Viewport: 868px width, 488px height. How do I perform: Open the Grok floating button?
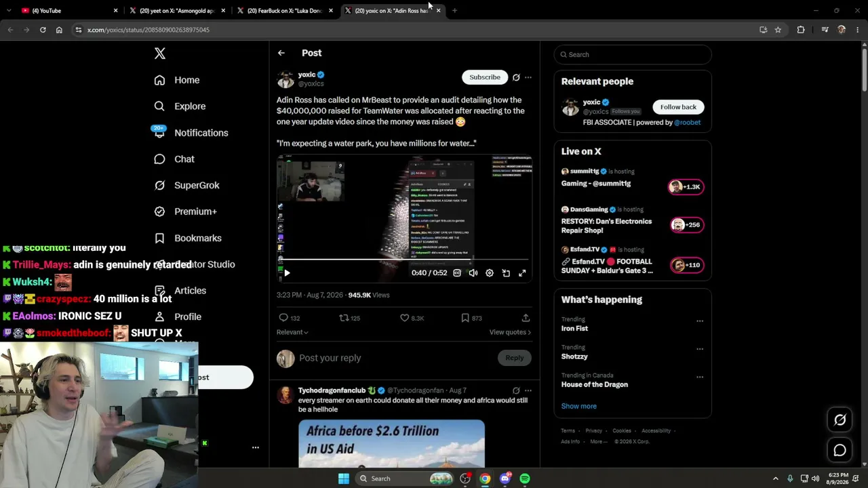(840, 420)
